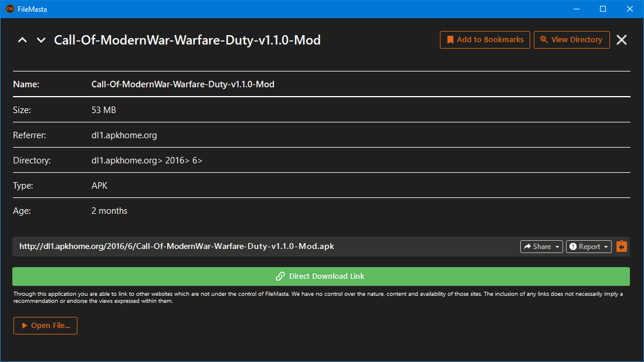Viewport: 644px width, 362px height.
Task: Click the magnifier icon on View Directory
Action: pyautogui.click(x=543, y=39)
